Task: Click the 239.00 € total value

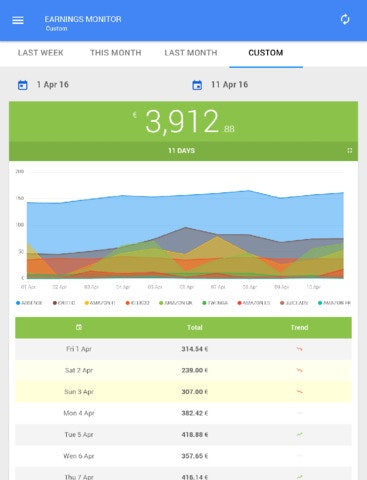Action: click(x=195, y=370)
